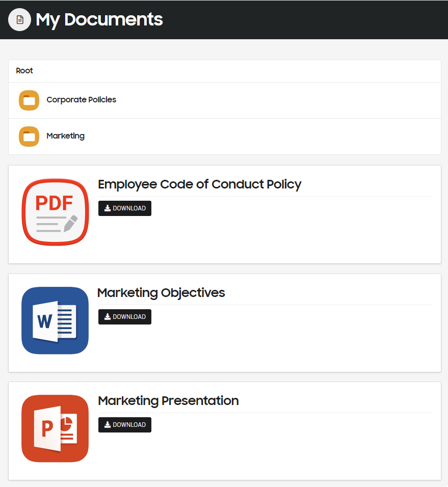Click the document icon in the header
This screenshot has width=448, height=487.
(19, 19)
